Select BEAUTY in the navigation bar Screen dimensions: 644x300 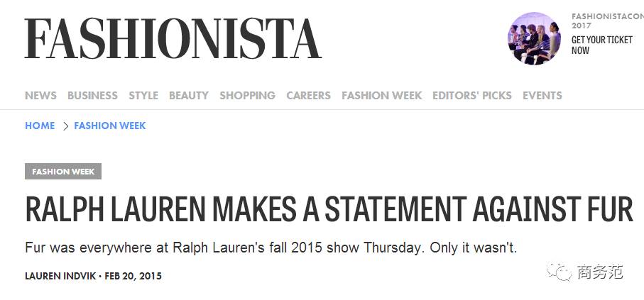click(189, 95)
